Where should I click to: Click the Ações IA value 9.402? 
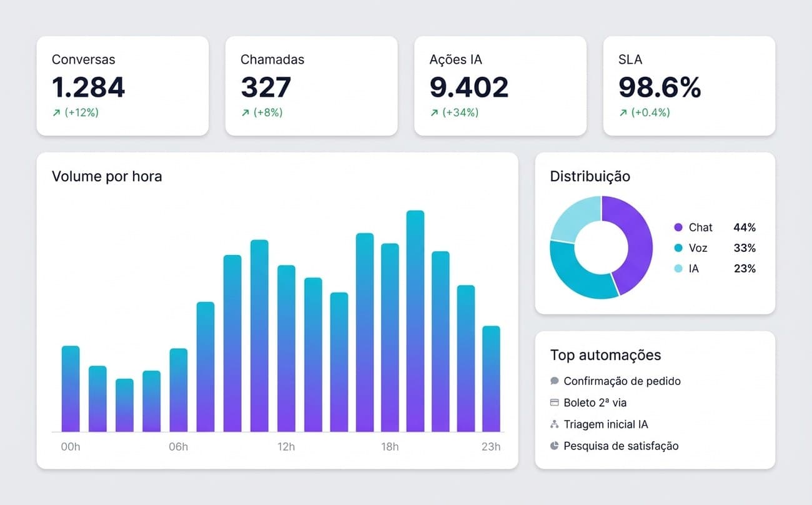coord(469,87)
